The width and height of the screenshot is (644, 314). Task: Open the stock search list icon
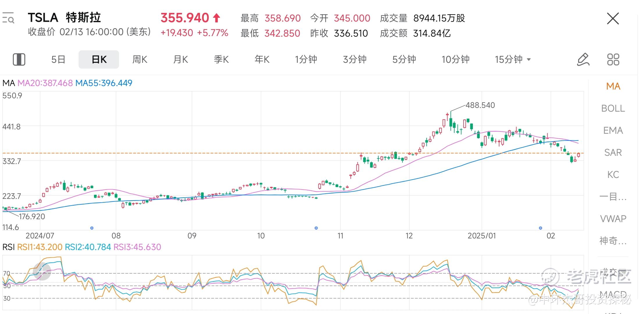8,18
